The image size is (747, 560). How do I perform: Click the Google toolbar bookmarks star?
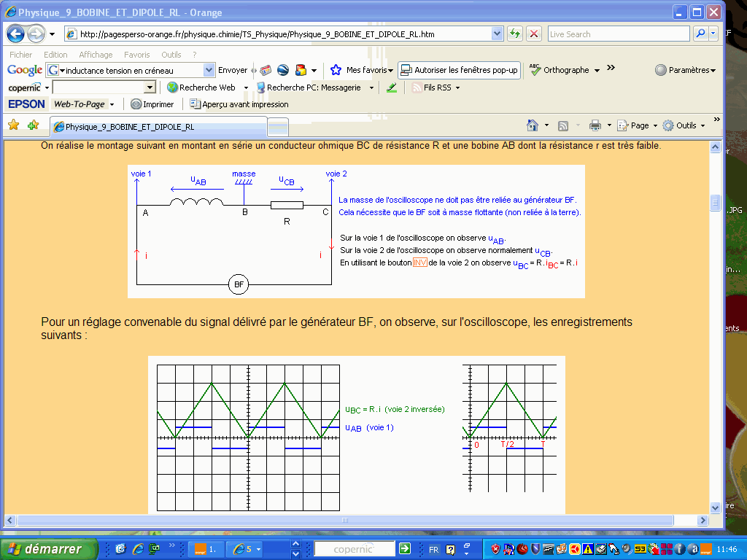pos(336,70)
